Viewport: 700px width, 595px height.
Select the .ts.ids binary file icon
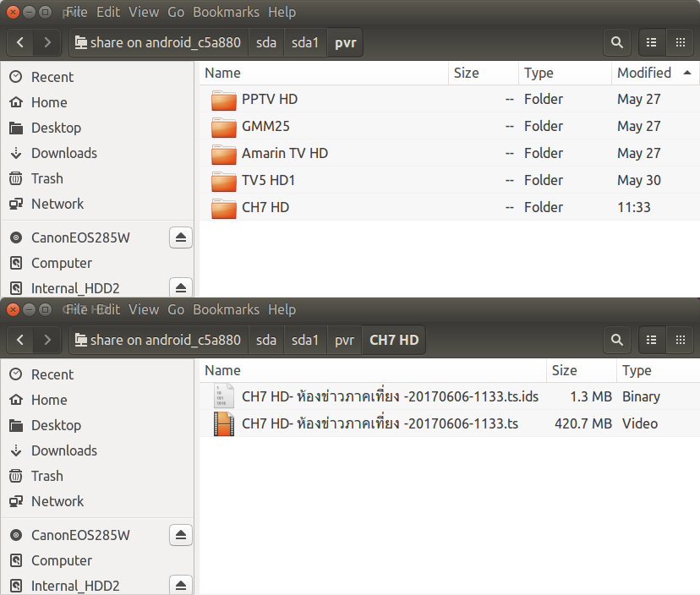224,396
